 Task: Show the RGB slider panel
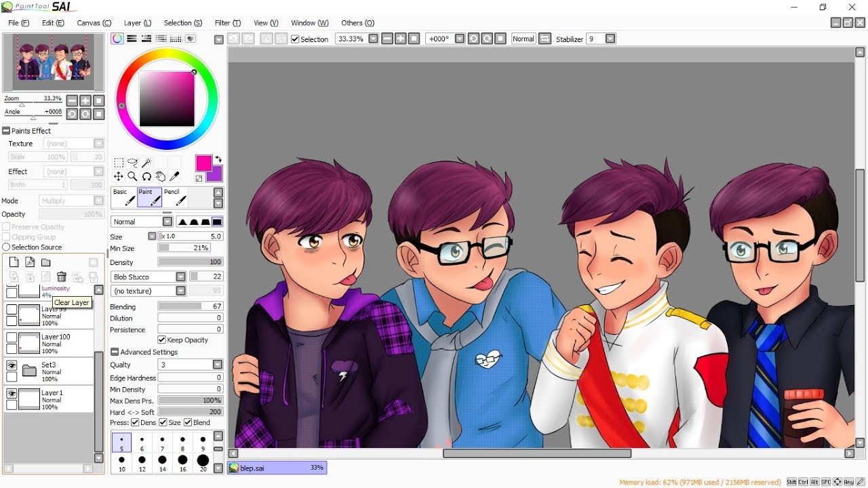[132, 39]
